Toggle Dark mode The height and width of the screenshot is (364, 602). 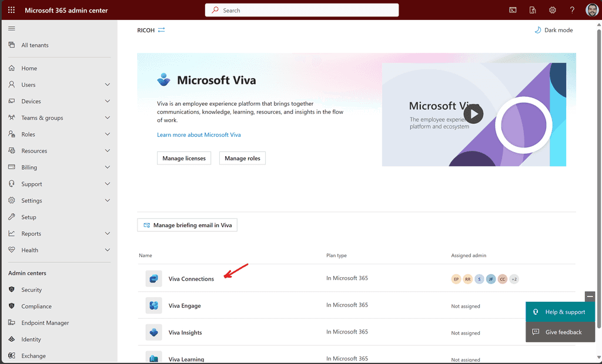pos(554,30)
